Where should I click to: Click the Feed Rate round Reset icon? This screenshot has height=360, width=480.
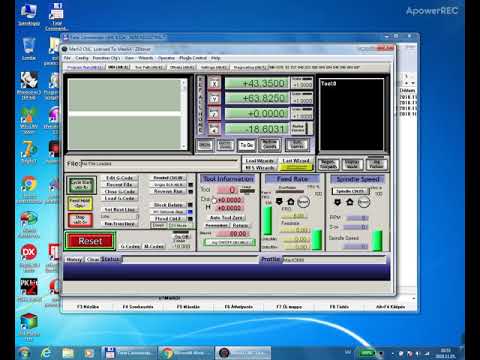pyautogui.click(x=303, y=202)
